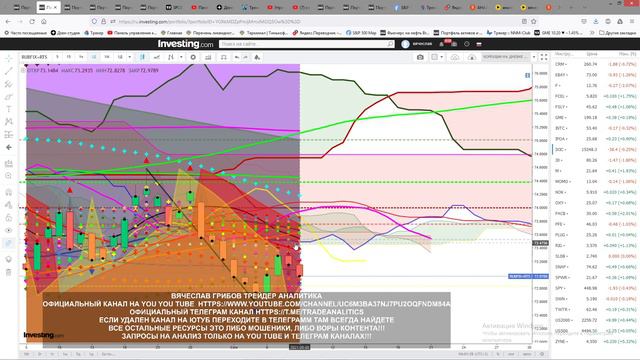Click the Investing.com logo

click(x=185, y=44)
